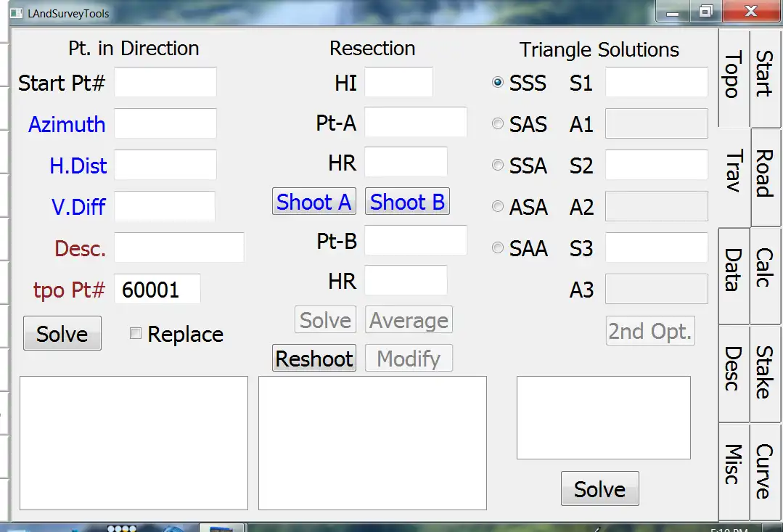Go to the Calc tab
This screenshot has width=783, height=532.
765,268
